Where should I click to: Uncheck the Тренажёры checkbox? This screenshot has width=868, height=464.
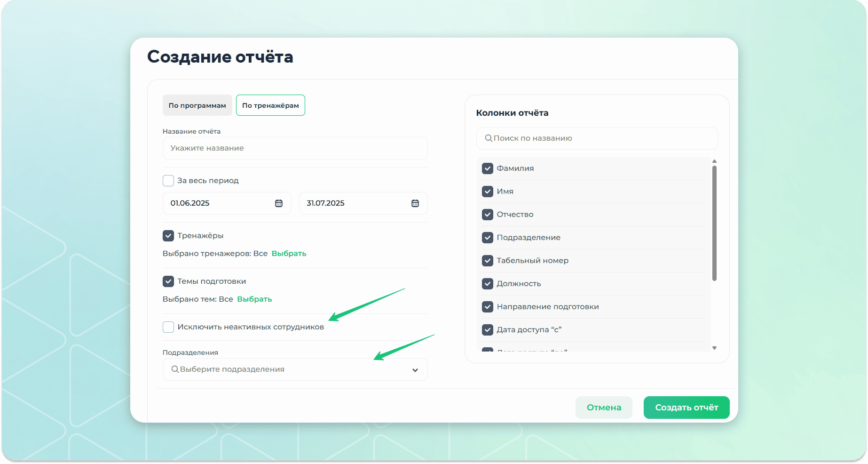168,236
